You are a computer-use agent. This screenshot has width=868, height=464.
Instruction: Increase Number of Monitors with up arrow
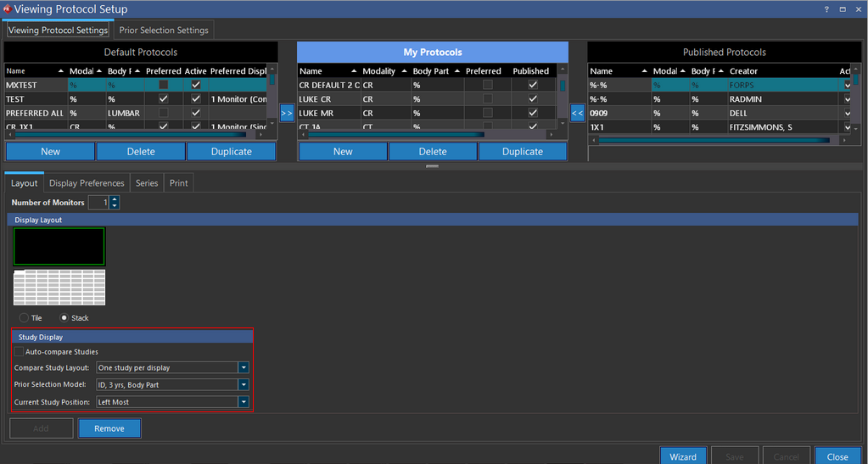115,199
